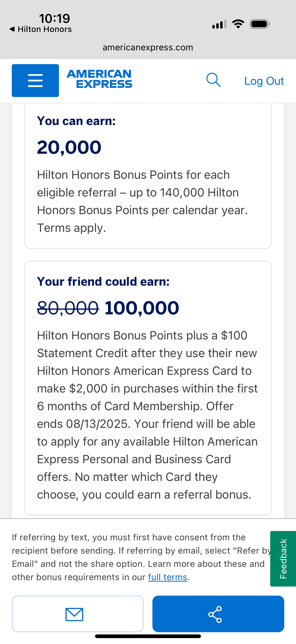Tap the home indicator bar
This screenshot has height=644, width=296.
click(148, 636)
